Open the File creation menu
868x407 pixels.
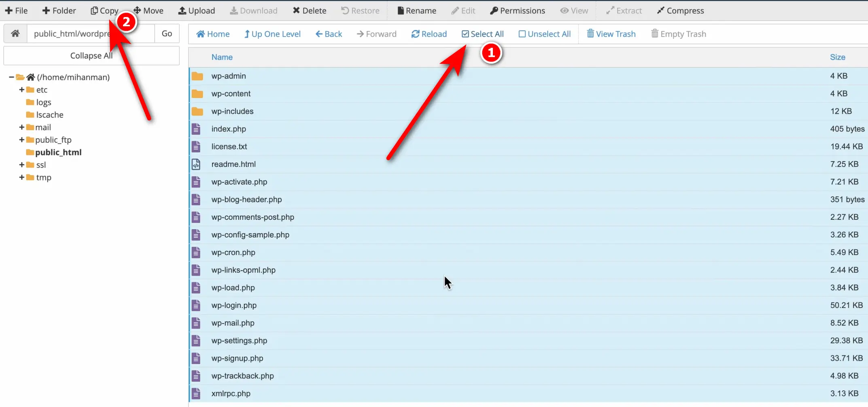tap(16, 11)
